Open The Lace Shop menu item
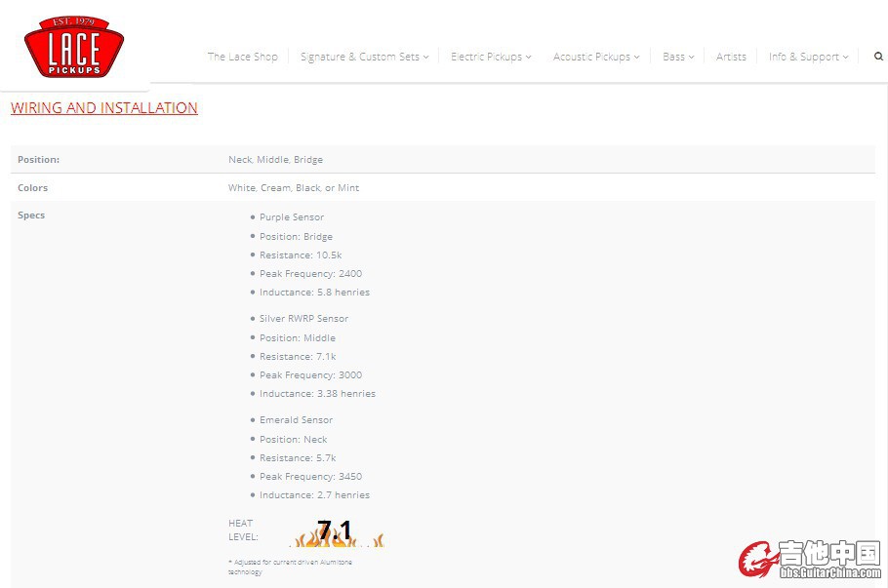The width and height of the screenshot is (888, 588). point(242,57)
